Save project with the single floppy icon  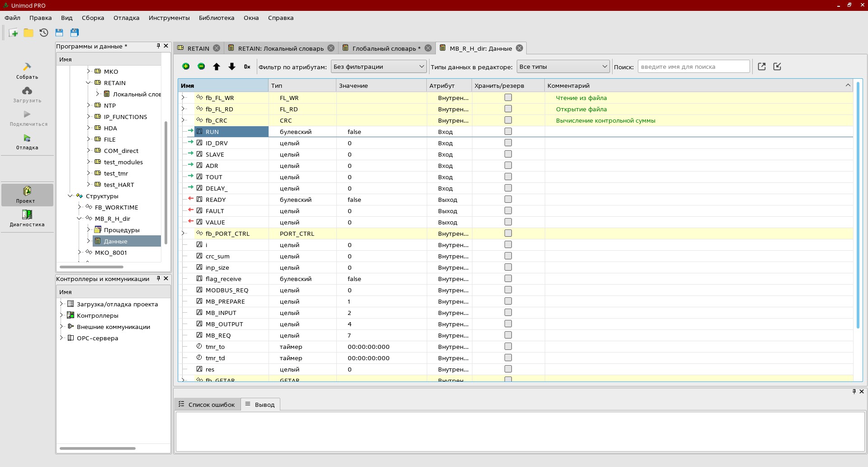pos(59,33)
